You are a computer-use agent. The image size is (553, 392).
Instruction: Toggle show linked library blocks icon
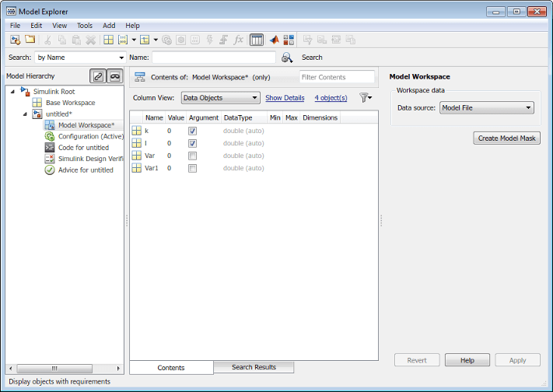click(x=98, y=76)
